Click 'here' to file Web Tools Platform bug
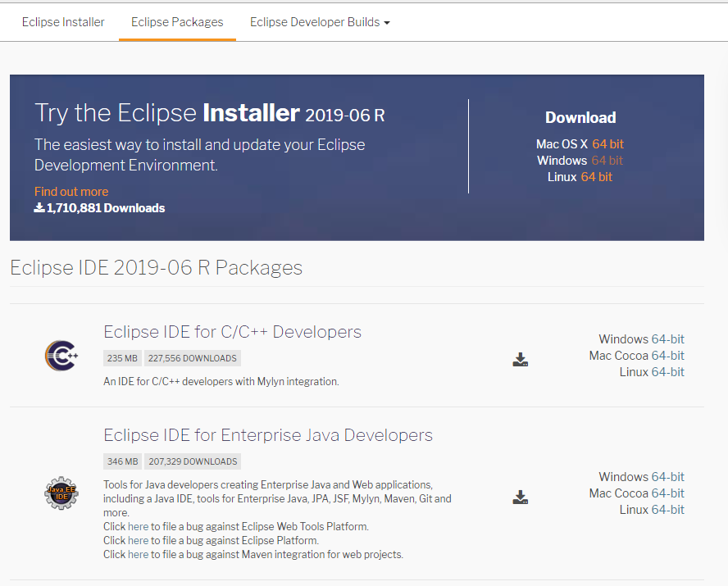This screenshot has width=728, height=586. pyautogui.click(x=138, y=527)
